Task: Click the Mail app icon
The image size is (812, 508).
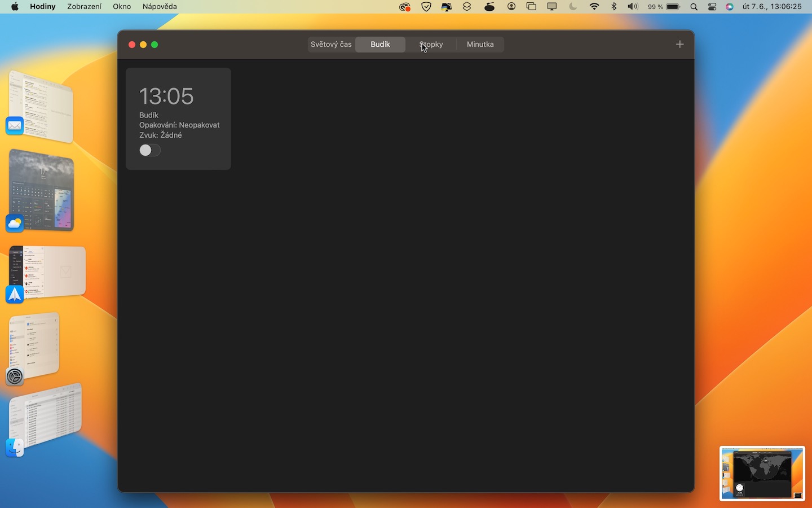Action: pyautogui.click(x=15, y=125)
